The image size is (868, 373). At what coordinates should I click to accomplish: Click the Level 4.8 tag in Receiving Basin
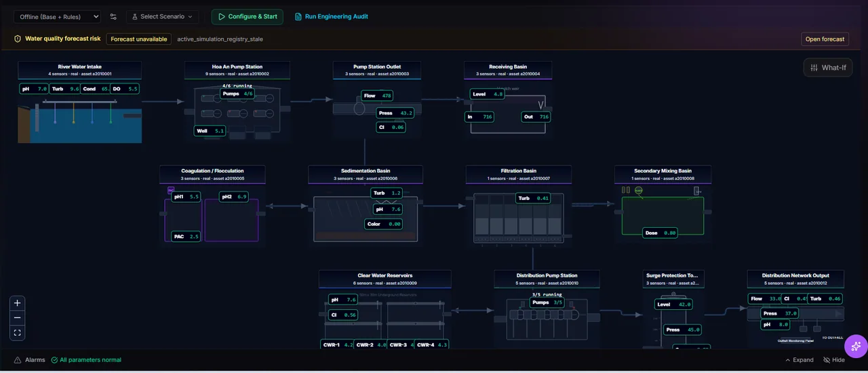(x=488, y=94)
